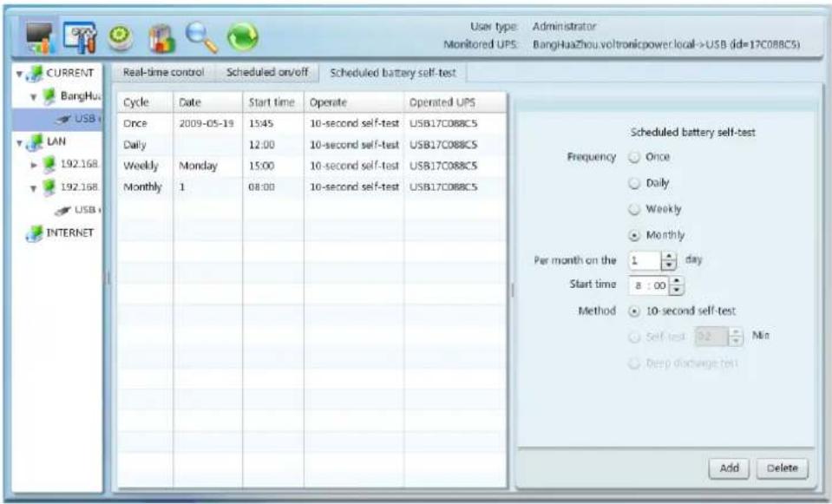The image size is (832, 504).
Task: Click the LAN node network icon
Action: (35, 141)
